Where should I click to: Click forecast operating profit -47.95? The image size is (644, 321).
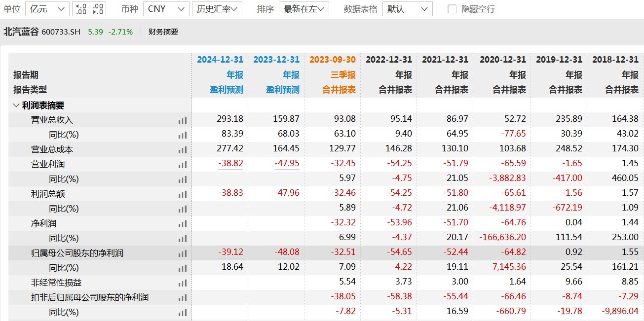click(x=287, y=163)
